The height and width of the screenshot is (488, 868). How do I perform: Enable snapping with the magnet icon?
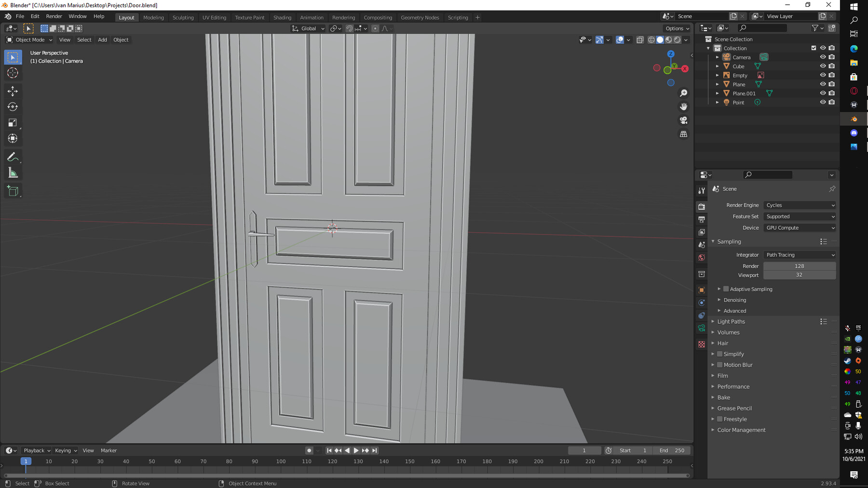point(349,28)
